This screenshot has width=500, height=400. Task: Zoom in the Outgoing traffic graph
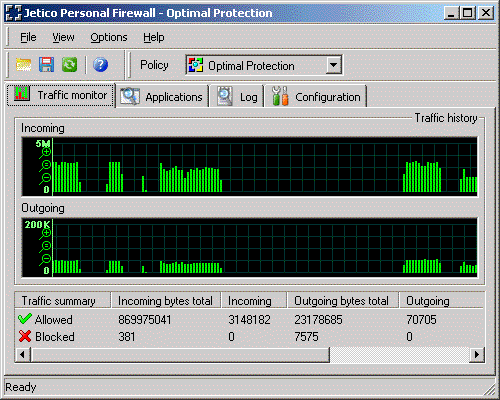46,233
